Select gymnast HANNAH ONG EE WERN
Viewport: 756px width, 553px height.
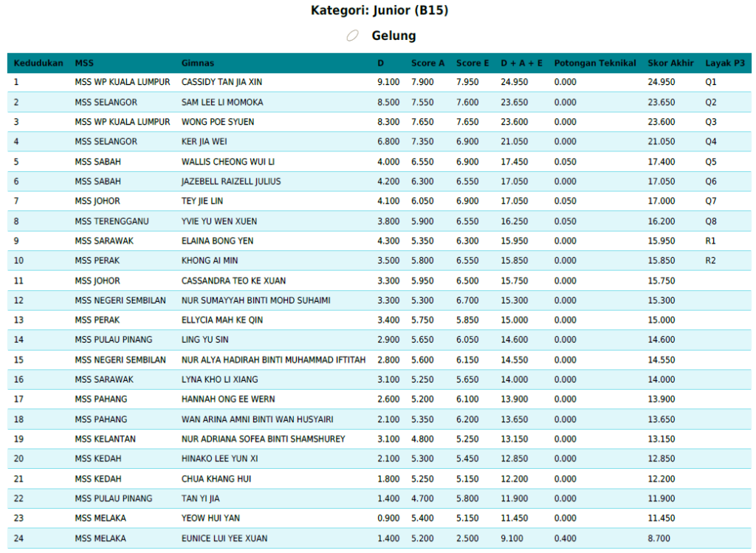[x=228, y=399]
